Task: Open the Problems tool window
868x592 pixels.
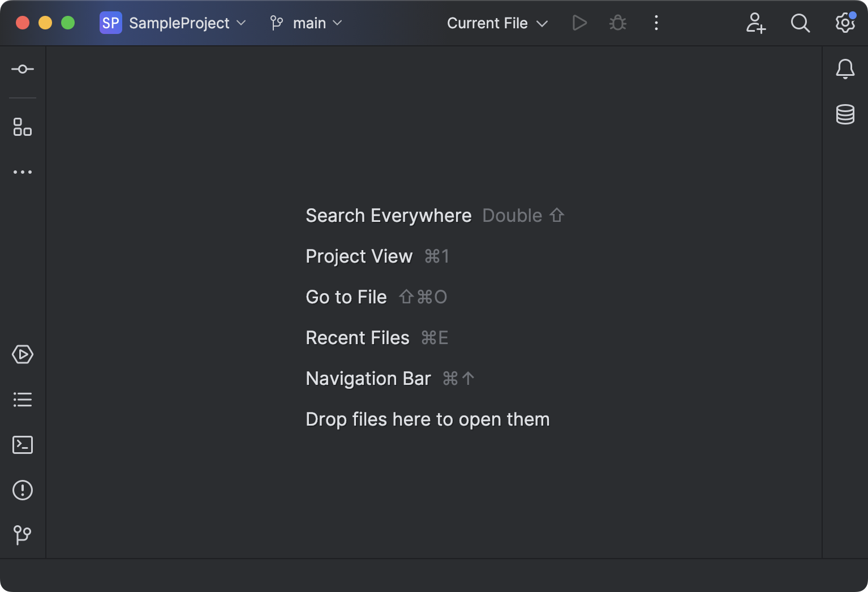Action: click(x=23, y=490)
